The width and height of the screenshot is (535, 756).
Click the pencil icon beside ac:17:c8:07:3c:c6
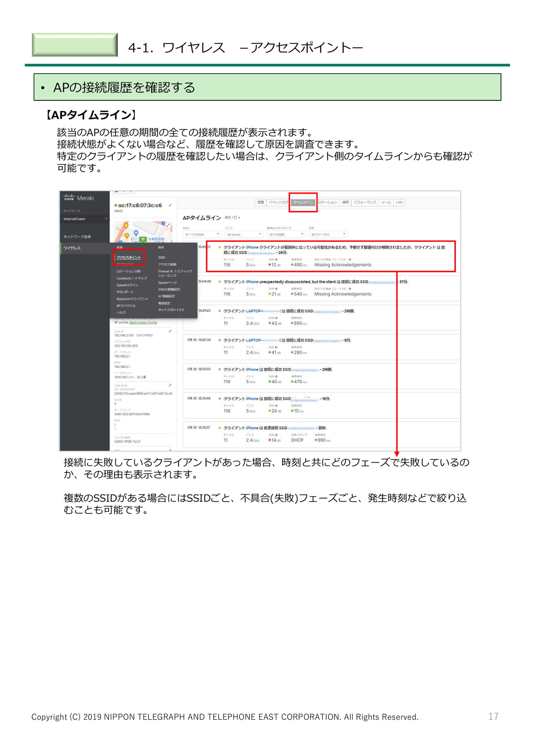(x=170, y=205)
